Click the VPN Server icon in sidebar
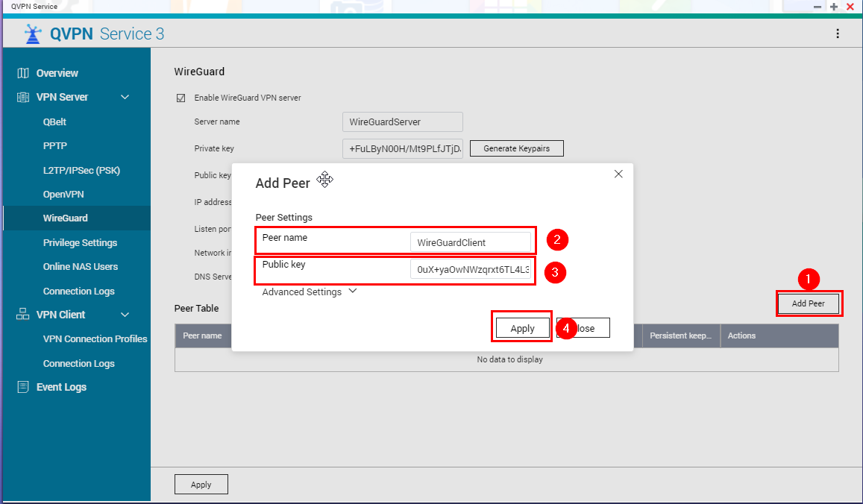 coord(23,98)
